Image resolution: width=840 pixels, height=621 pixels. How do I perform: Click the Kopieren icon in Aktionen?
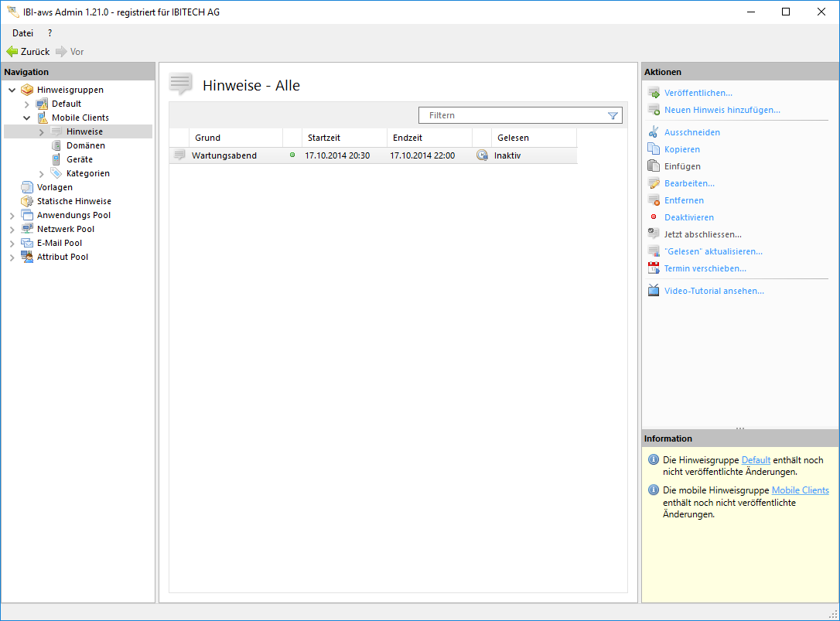tap(654, 149)
